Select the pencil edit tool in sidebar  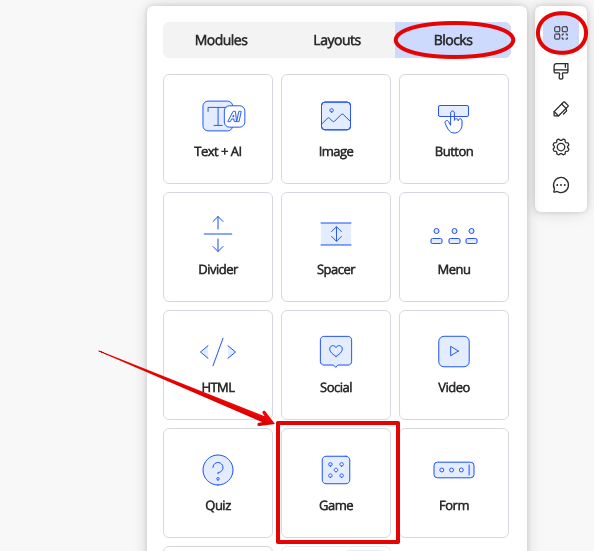click(561, 109)
